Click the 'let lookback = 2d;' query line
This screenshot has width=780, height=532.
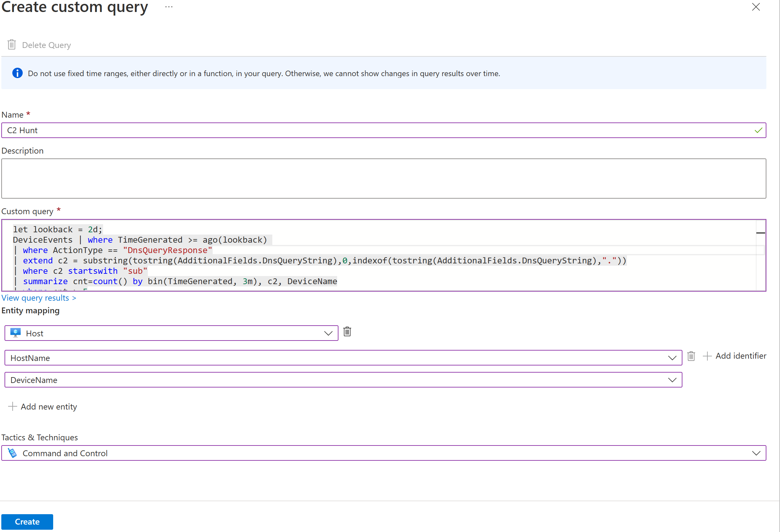(57, 229)
